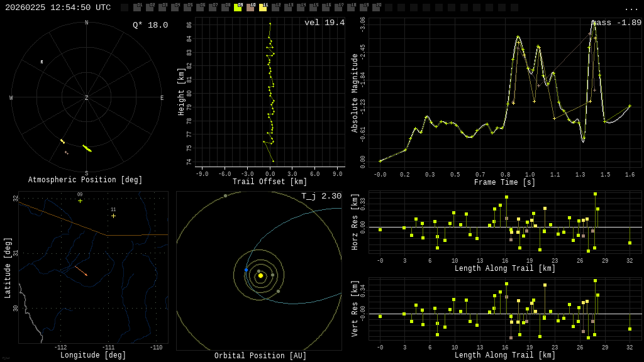The height and width of the screenshot is (362, 644).
Task: Click the T_j 2.30 Tisserand value
Action: click(321, 196)
